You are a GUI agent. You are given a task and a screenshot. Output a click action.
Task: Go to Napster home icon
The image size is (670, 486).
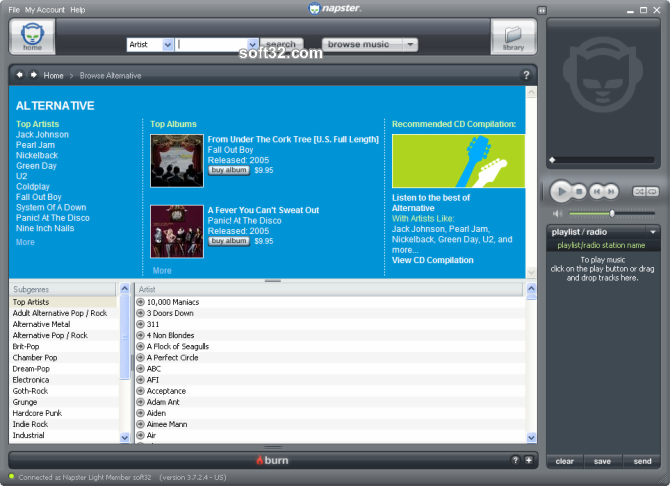pyautogui.click(x=32, y=37)
